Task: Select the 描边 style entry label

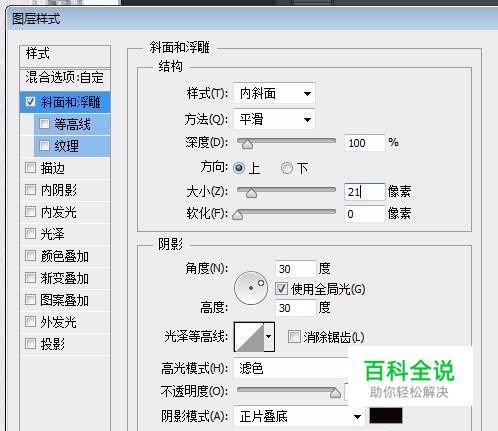Action: click(53, 168)
